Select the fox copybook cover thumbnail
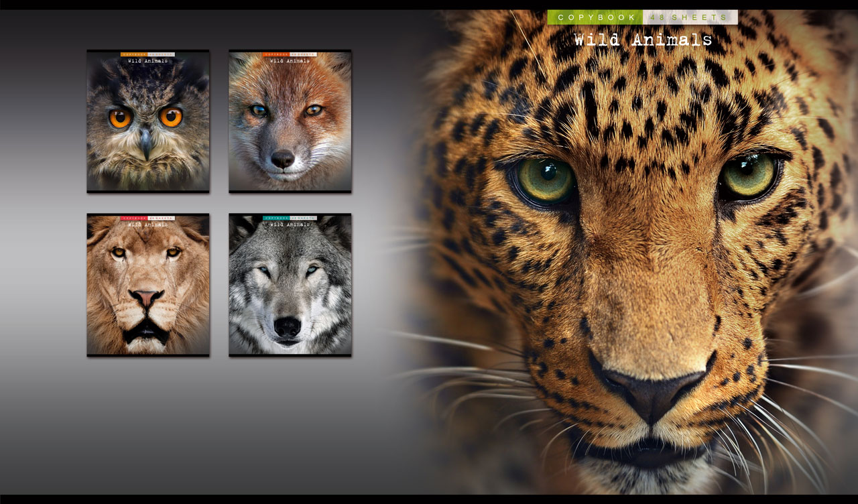 tap(290, 121)
